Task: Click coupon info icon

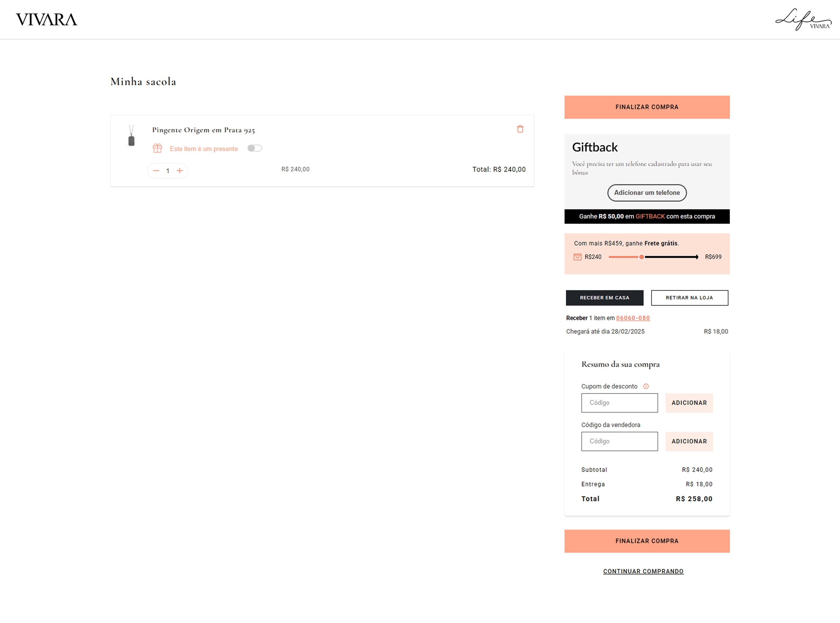Action: tap(646, 386)
